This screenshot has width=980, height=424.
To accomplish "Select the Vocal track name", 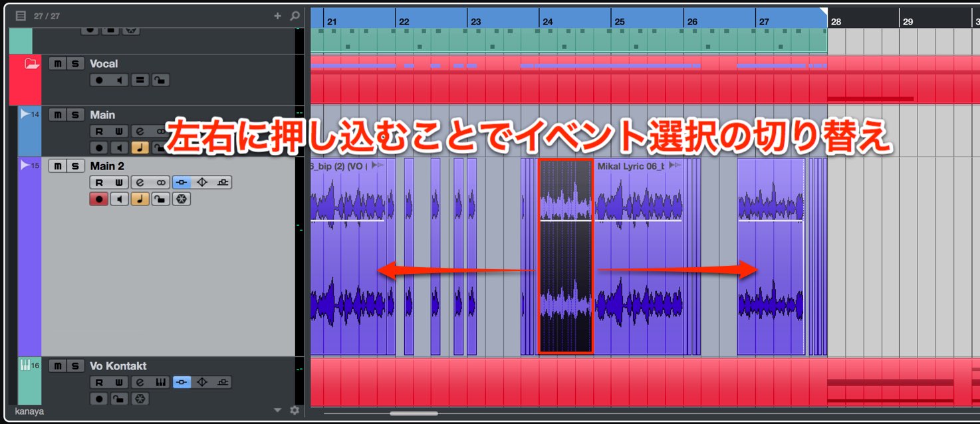I will coord(104,64).
